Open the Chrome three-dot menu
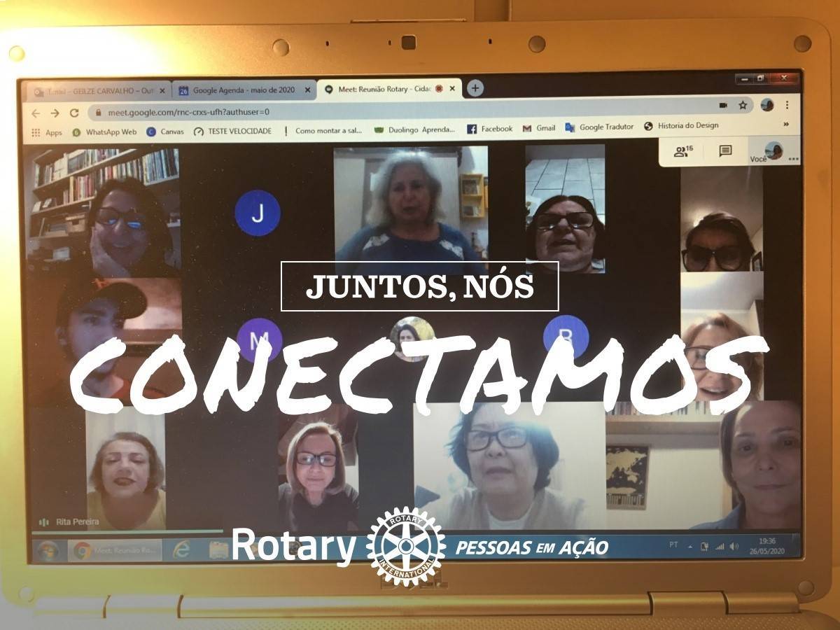This screenshot has height=630, width=840. click(787, 105)
